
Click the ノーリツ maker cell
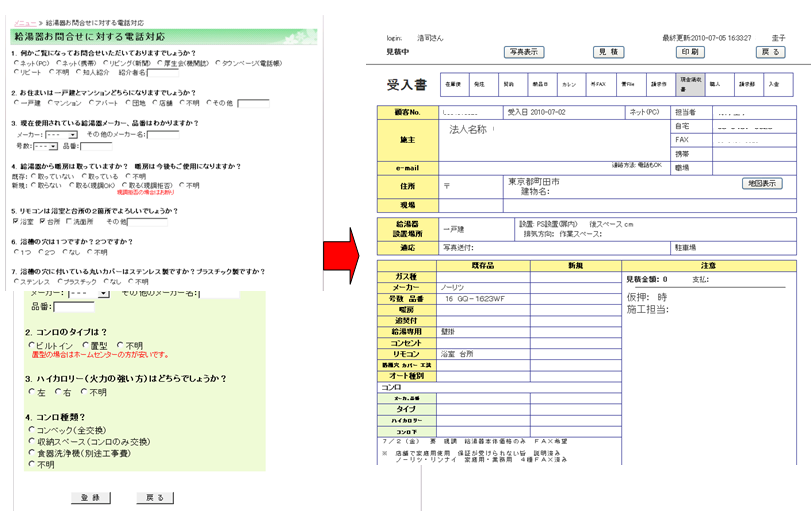484,287
